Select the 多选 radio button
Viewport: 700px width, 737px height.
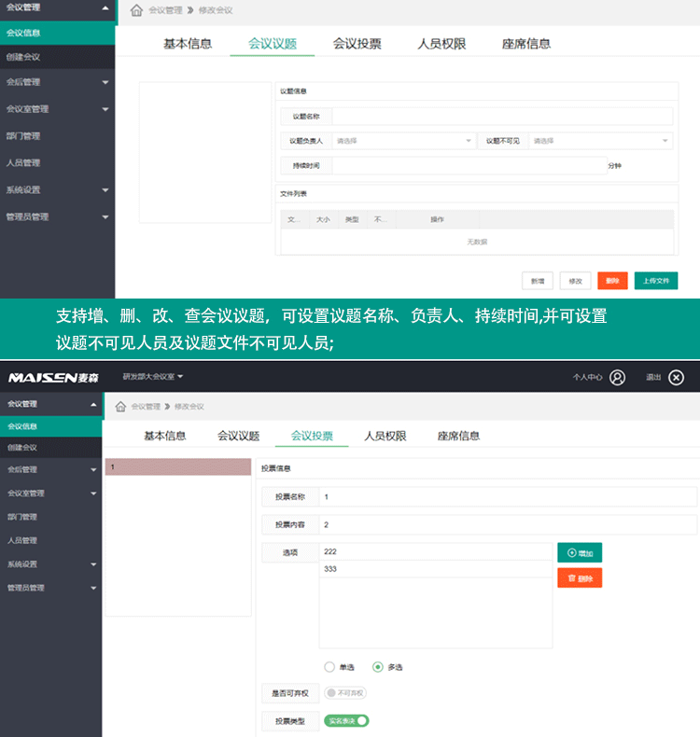point(377,667)
